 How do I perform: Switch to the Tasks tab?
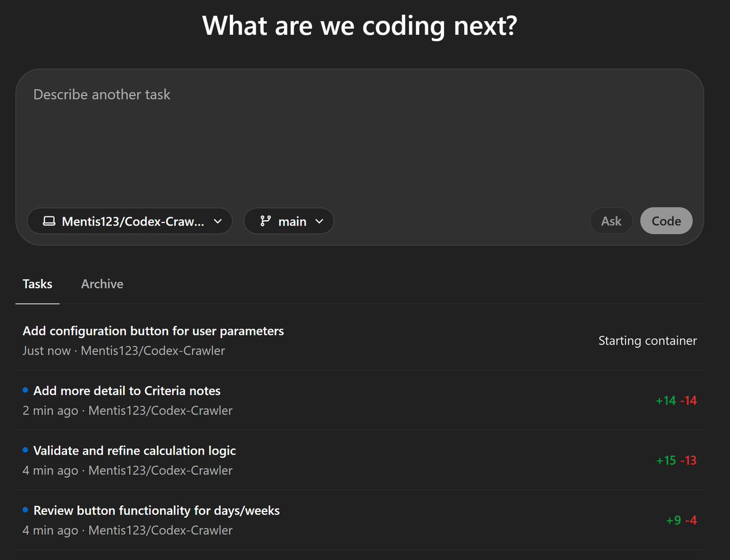click(x=38, y=284)
